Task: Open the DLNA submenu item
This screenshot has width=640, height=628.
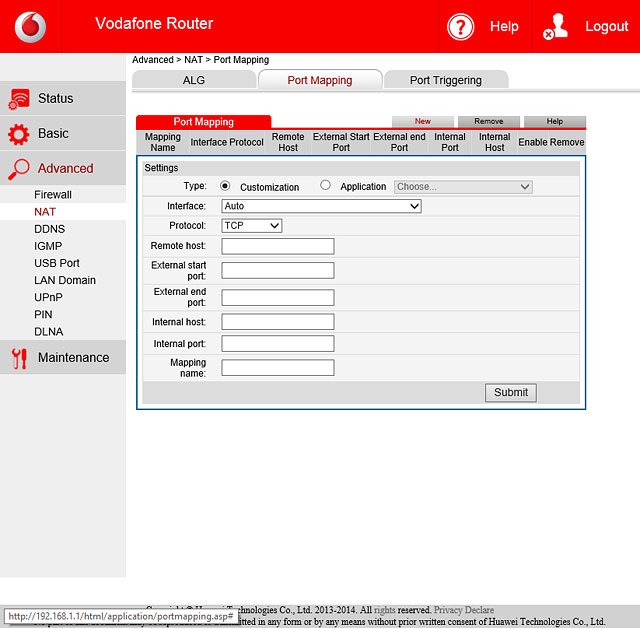Action: [49, 332]
